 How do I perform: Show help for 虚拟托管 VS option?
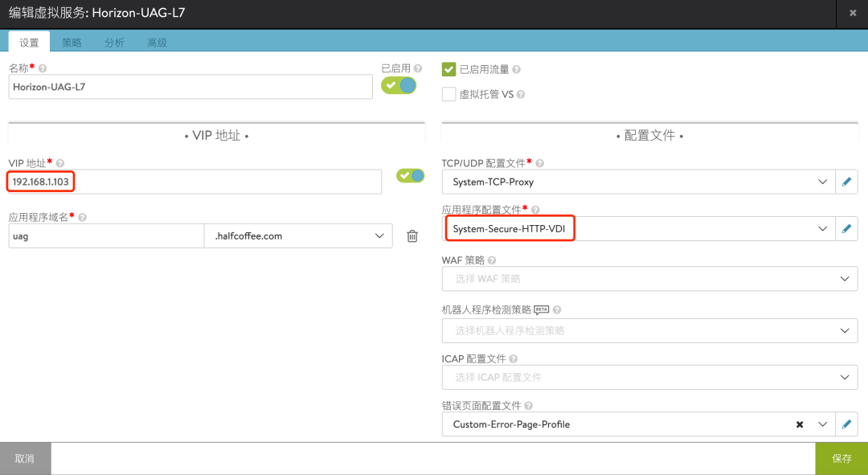click(x=520, y=95)
